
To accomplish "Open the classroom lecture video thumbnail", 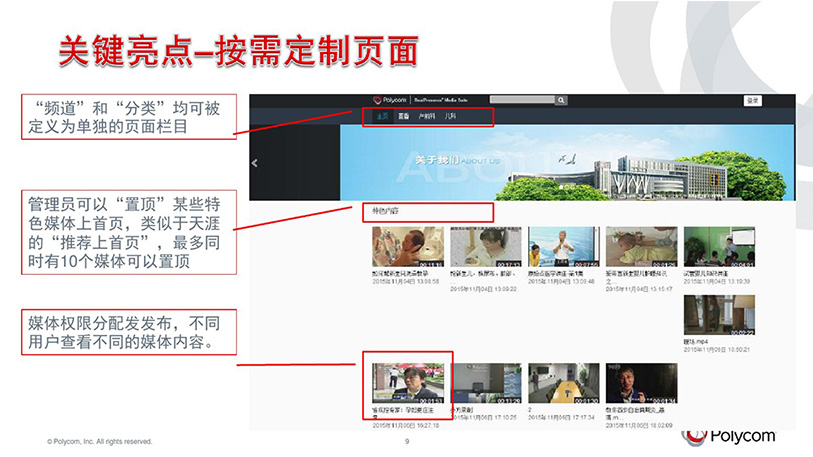I will 719,247.
